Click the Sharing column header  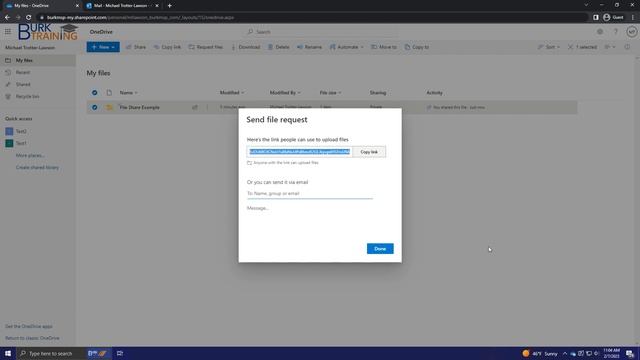tap(378, 93)
